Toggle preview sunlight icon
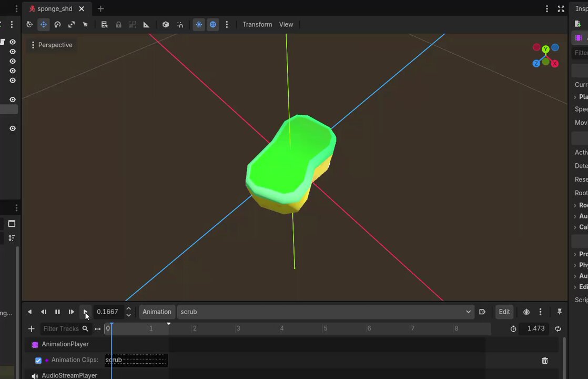Image resolution: width=588 pixels, height=379 pixels. pyautogui.click(x=199, y=24)
